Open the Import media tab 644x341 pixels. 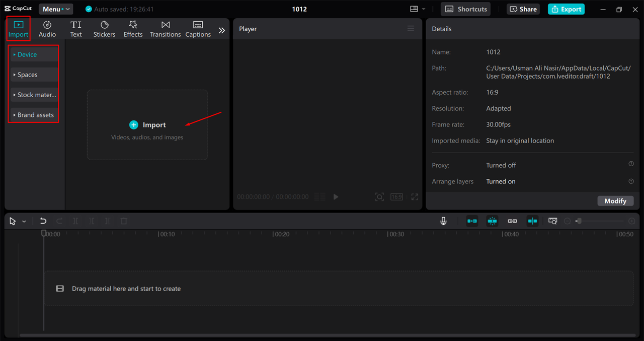click(x=18, y=29)
